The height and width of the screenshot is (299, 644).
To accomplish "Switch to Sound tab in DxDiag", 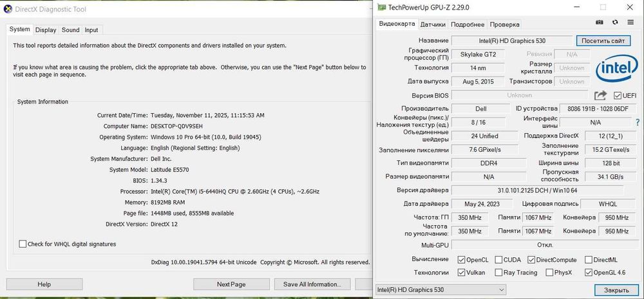I will pos(71,30).
